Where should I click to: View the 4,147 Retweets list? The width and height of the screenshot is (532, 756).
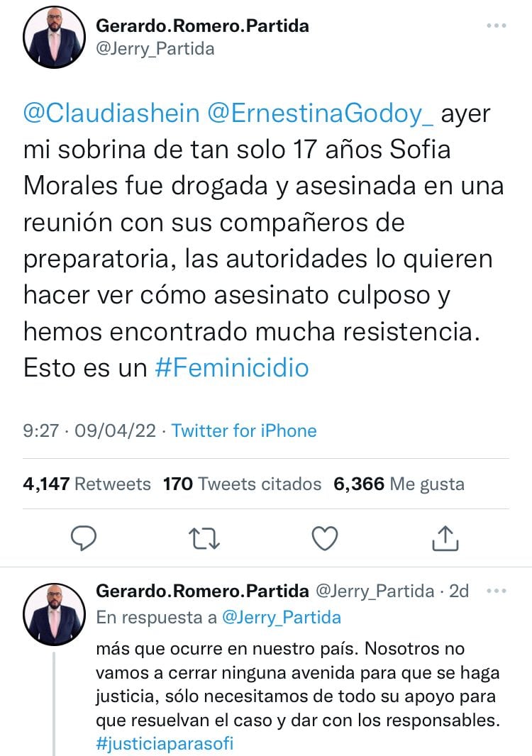point(85,484)
